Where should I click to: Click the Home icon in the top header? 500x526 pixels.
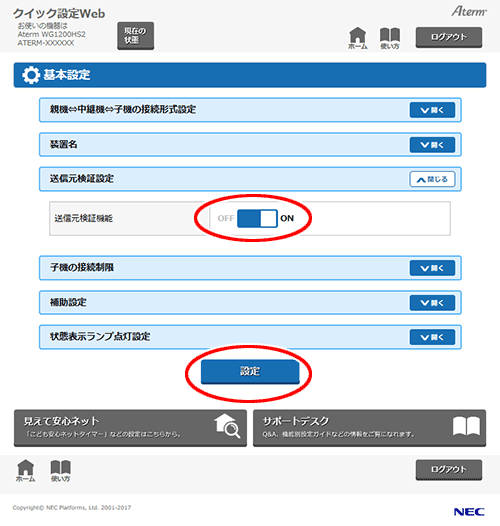[x=357, y=38]
